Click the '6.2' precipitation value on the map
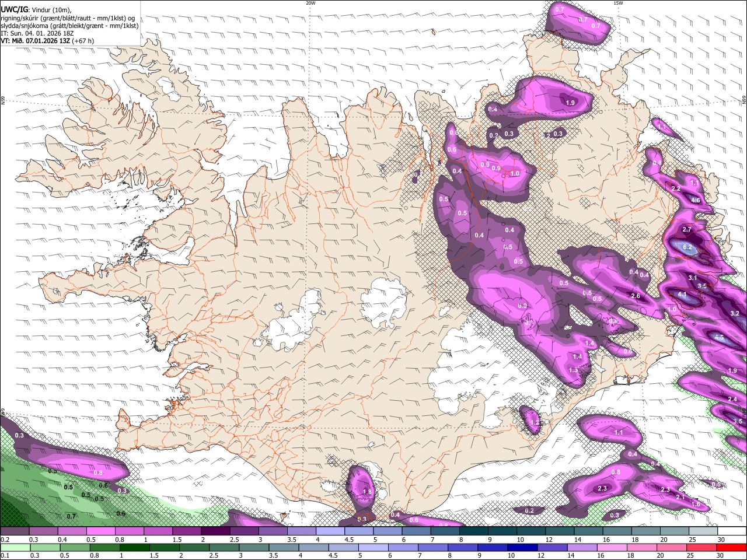Image resolution: width=747 pixels, height=560 pixels. coord(687,247)
